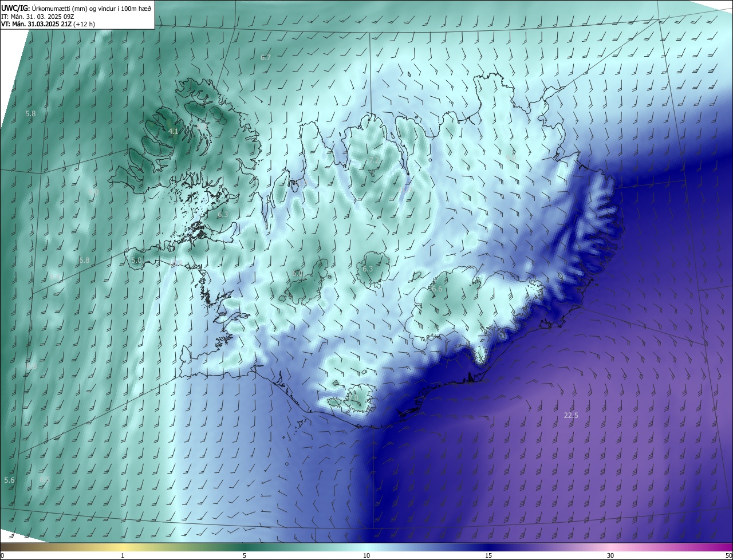Click the 4.1 value over the Westfjords
The width and height of the screenshot is (733, 560).
(174, 132)
